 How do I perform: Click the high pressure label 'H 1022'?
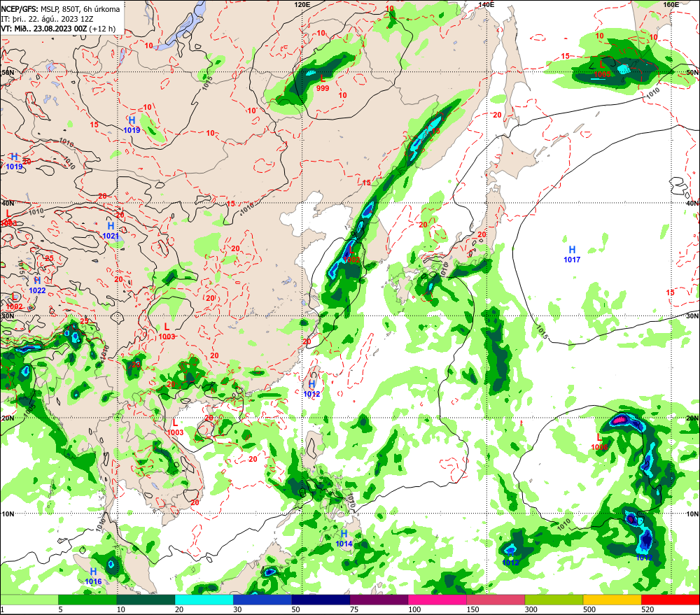[x=38, y=285]
